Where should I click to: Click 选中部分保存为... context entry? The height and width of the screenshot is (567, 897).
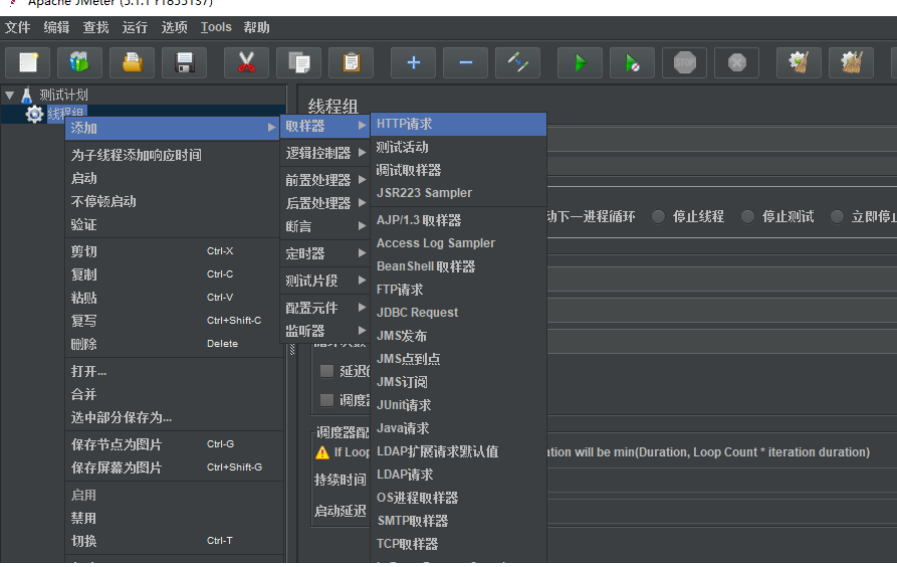[x=172, y=417]
